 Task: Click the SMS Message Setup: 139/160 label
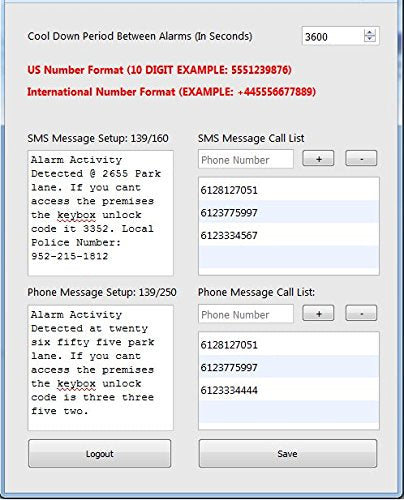coord(98,138)
